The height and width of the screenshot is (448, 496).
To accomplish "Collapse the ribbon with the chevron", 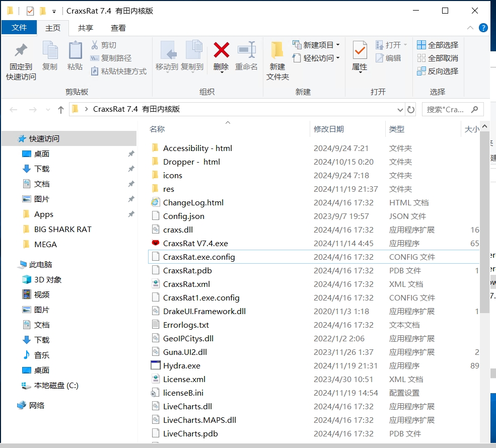I will (x=470, y=28).
